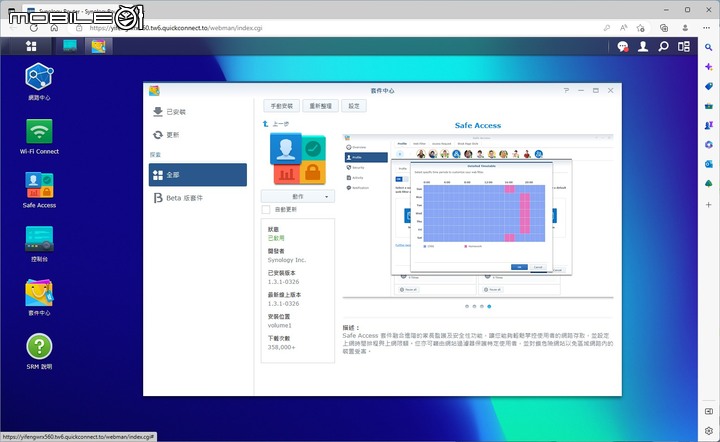
Task: Select Update in the sidebar
Action: click(x=198, y=134)
